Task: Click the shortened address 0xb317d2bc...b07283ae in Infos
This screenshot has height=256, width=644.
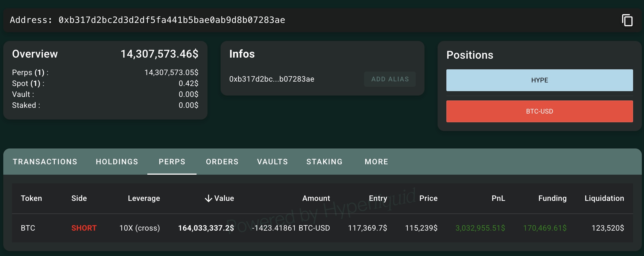Action: tap(272, 79)
